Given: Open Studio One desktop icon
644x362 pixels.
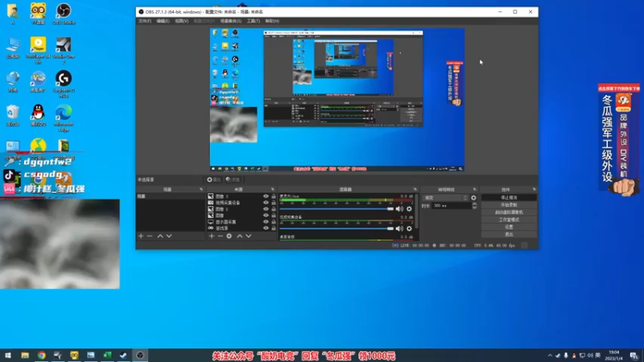Looking at the screenshot, I should click(x=64, y=51).
